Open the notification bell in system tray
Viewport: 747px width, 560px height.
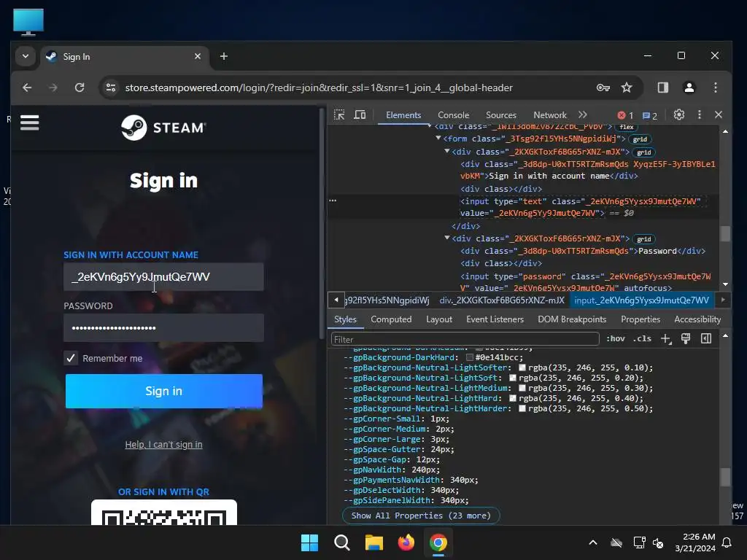727,542
